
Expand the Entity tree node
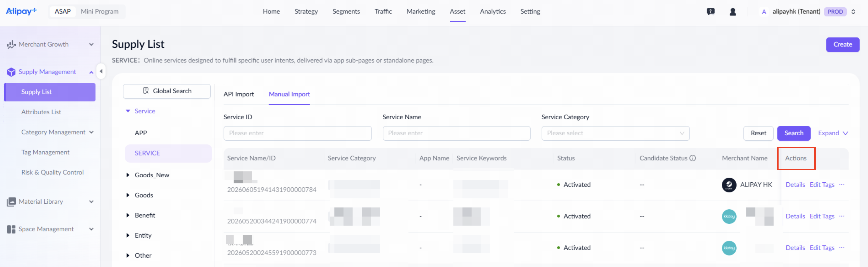(128, 235)
